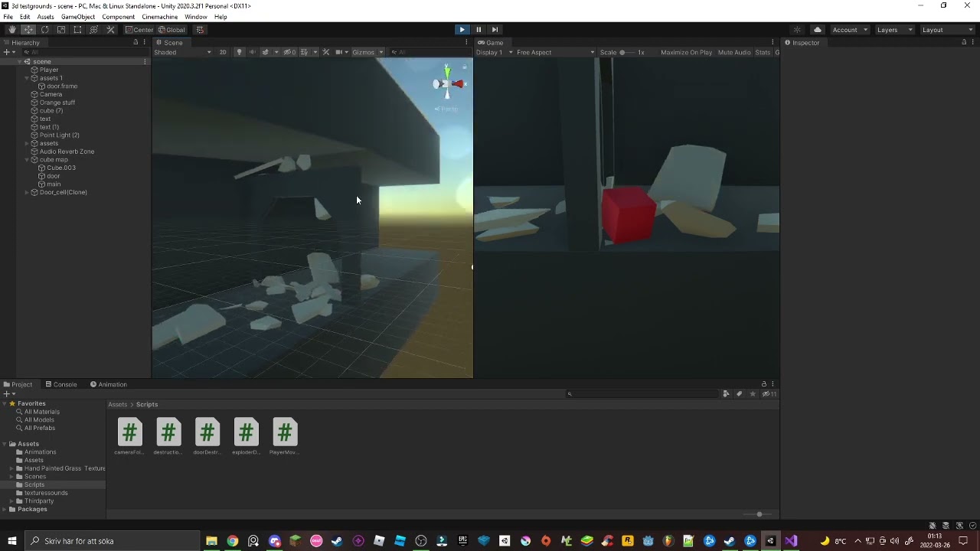This screenshot has height=551, width=980.
Task: Toggle scene lighting in the Scene view
Action: coord(240,52)
